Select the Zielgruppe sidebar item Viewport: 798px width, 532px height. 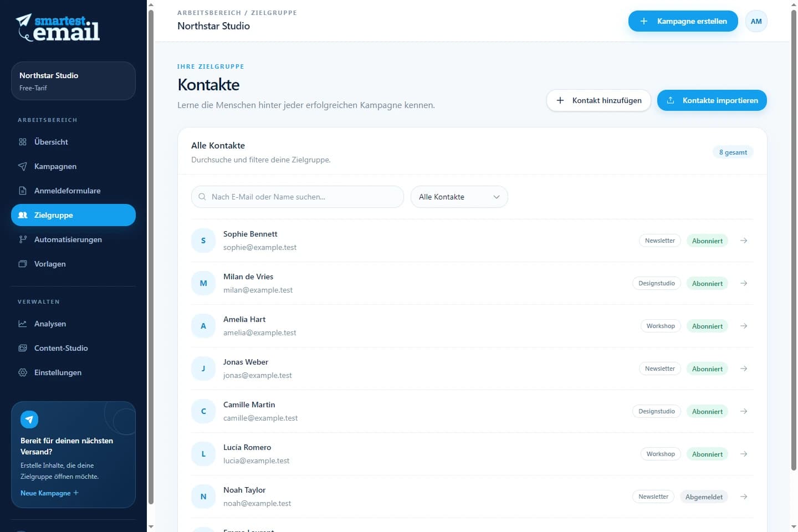[x=73, y=215]
